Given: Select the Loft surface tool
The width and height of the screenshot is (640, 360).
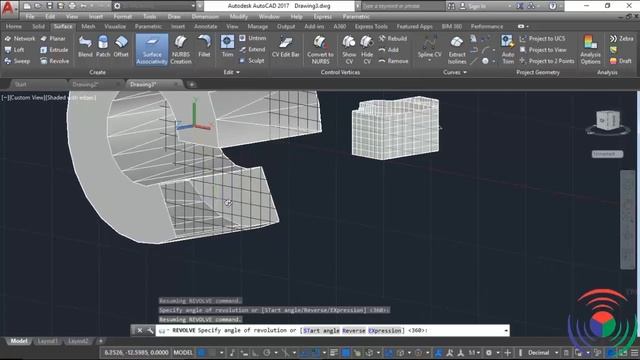Looking at the screenshot, I should coord(15,50).
